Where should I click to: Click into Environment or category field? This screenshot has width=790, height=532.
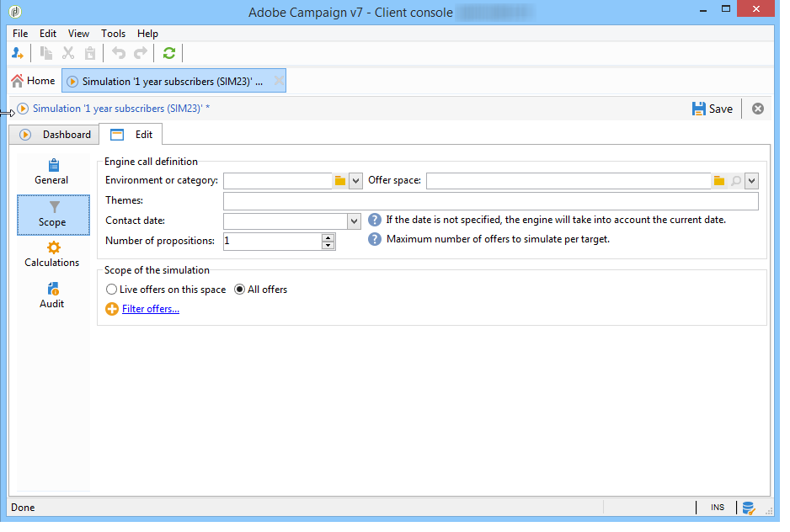coord(278,180)
